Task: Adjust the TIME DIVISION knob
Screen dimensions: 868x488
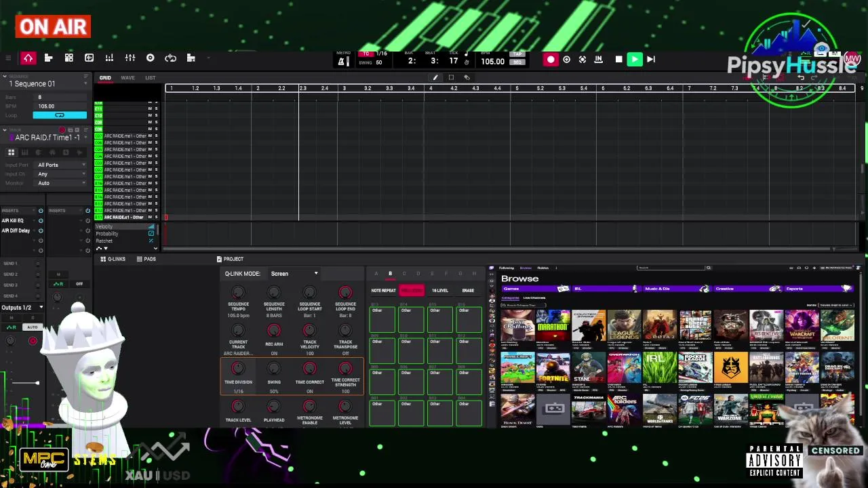Action: click(x=238, y=369)
